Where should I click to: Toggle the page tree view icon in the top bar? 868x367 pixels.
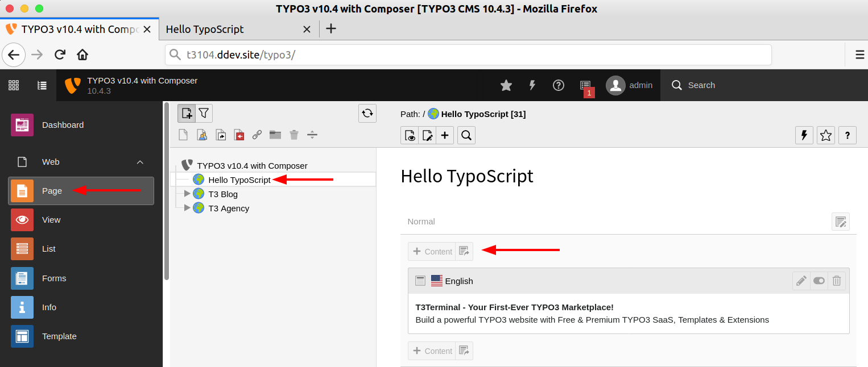coord(42,85)
